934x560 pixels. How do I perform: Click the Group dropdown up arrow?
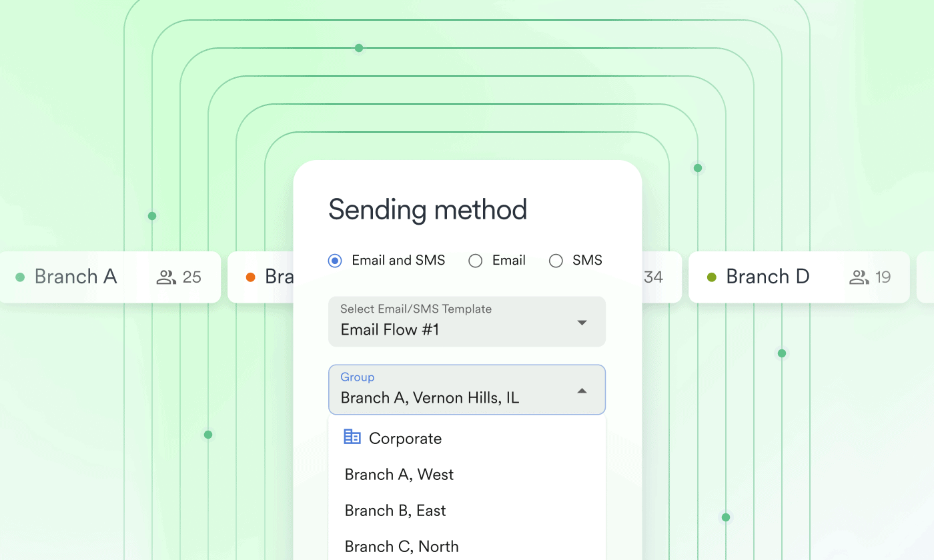click(582, 391)
